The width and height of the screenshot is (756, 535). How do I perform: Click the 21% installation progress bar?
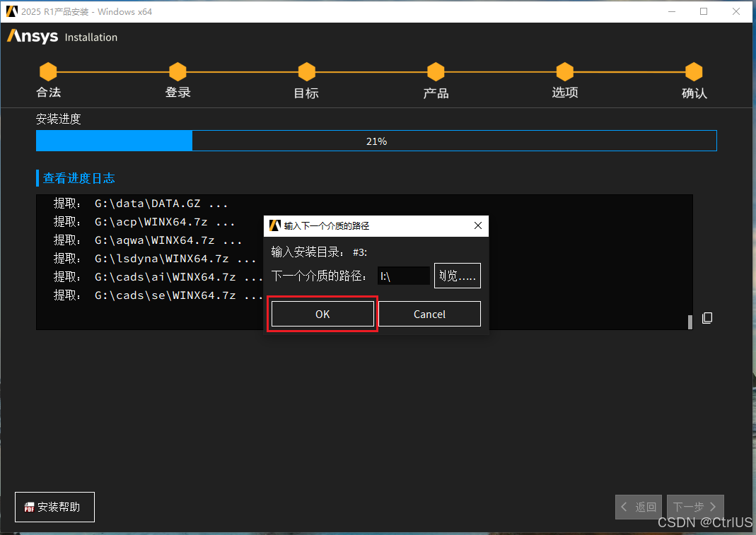(376, 141)
